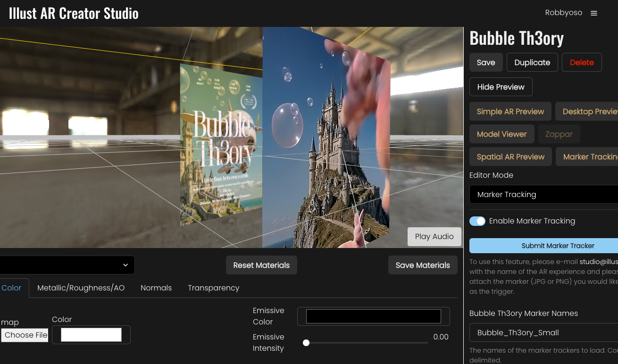Select the Normals tab

coord(156,288)
